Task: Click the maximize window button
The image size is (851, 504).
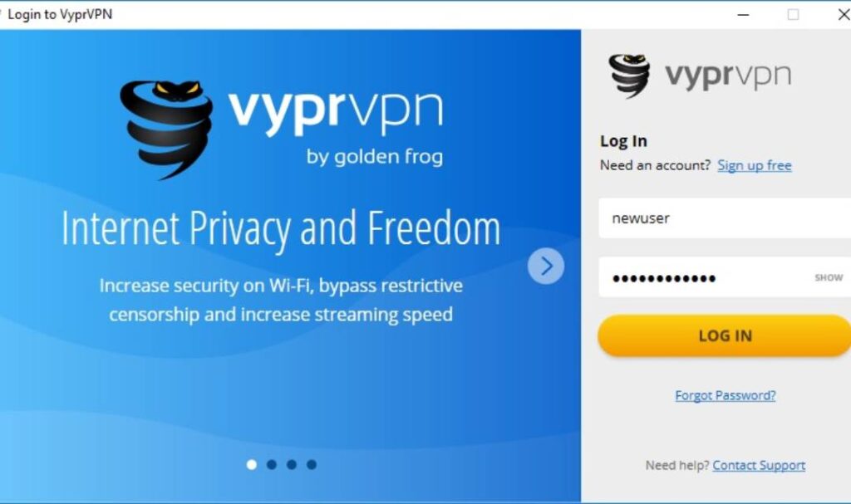Action: tap(793, 15)
